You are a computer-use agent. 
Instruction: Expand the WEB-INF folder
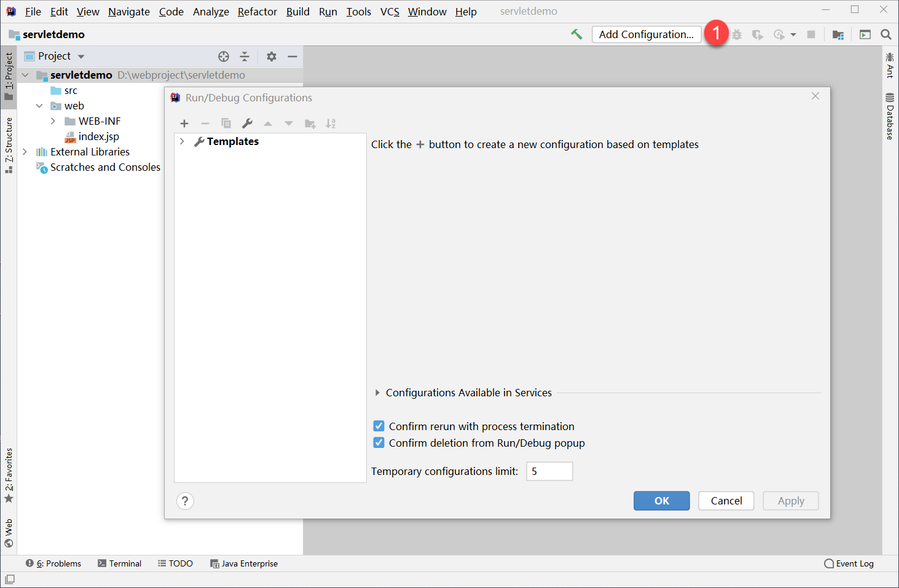click(x=53, y=121)
